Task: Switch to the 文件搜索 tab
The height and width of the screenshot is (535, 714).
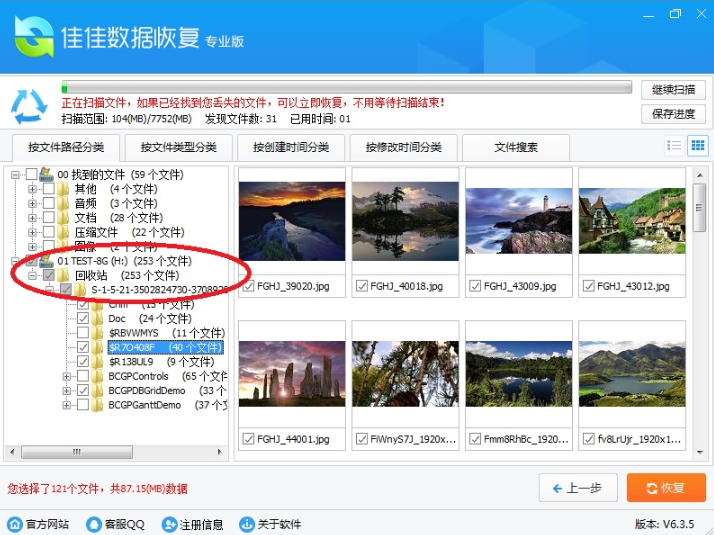Action: point(515,147)
